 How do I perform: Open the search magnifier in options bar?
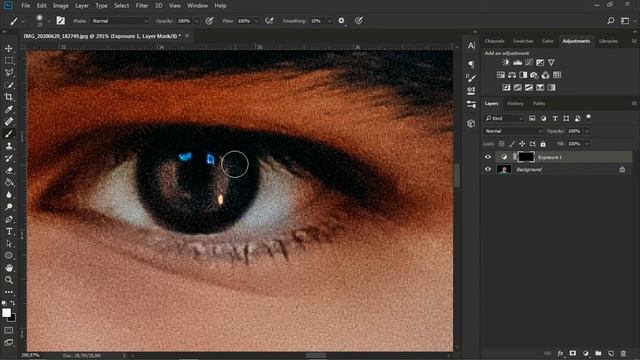[611, 21]
